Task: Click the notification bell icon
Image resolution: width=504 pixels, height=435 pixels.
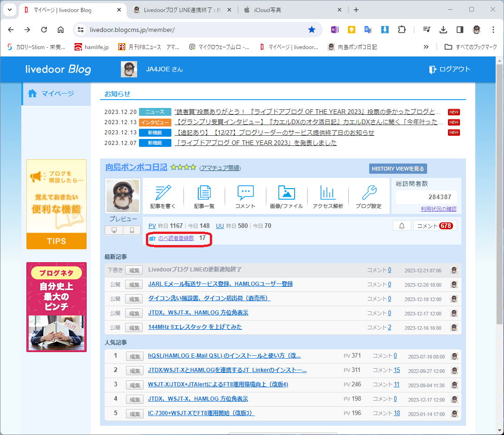Action: click(x=402, y=226)
